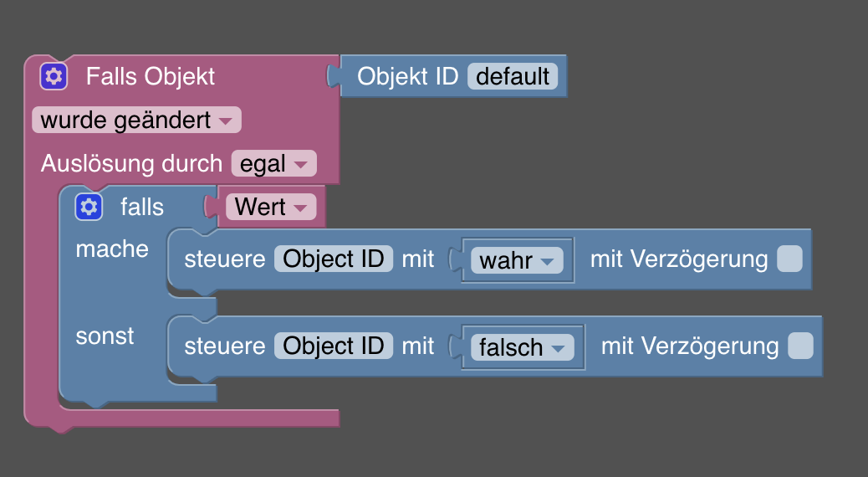Image resolution: width=868 pixels, height=477 pixels.
Task: Open gear settings on Falls Objekt block
Action: click(54, 76)
